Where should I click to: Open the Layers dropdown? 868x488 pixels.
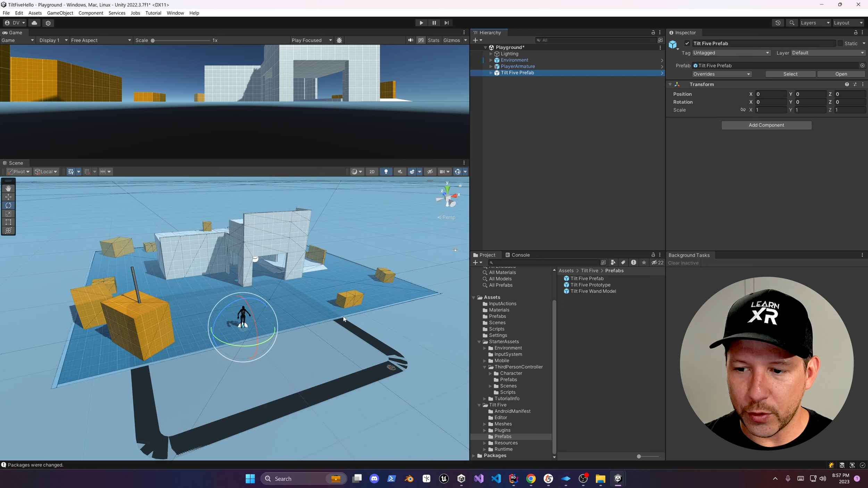tap(815, 23)
